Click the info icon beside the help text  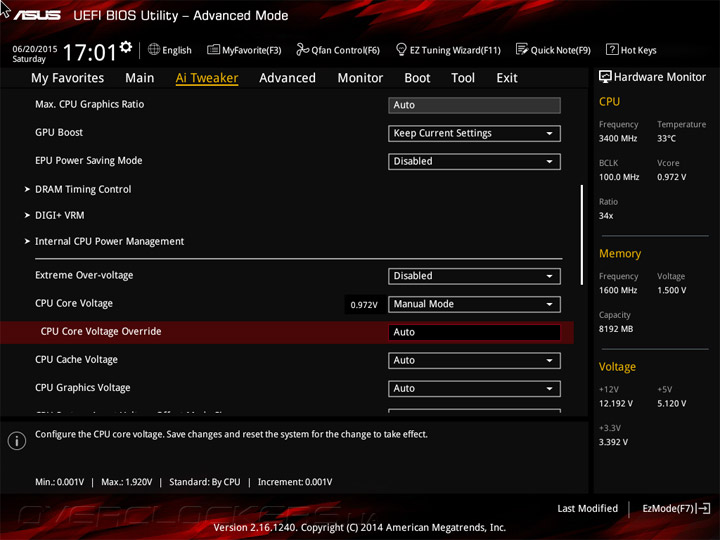pos(17,441)
